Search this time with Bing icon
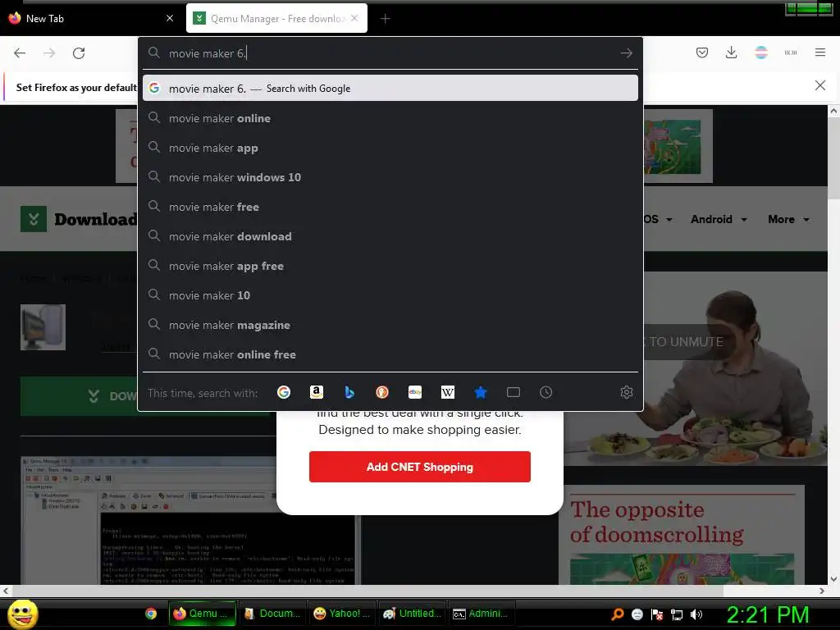The width and height of the screenshot is (840, 630). [349, 392]
